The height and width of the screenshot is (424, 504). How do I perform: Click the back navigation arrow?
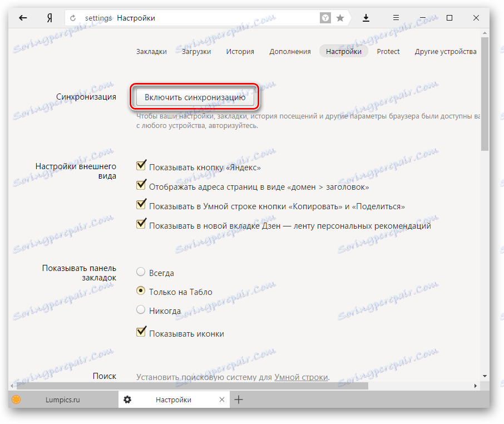coord(22,18)
